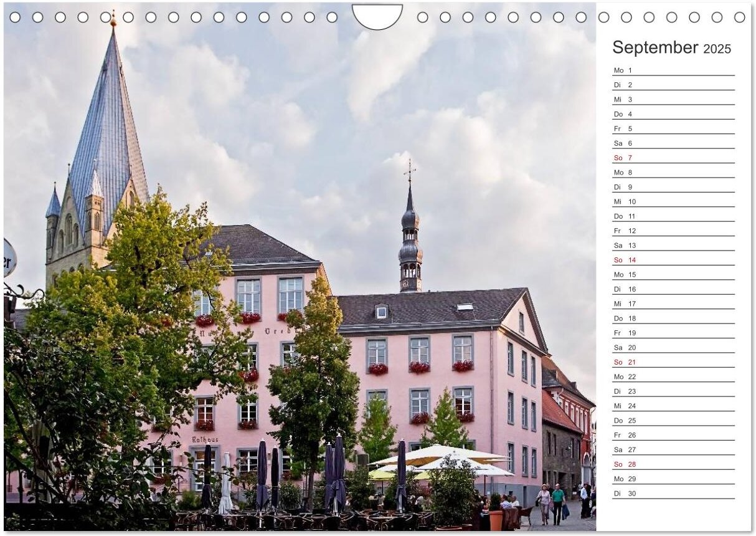Viewport: 756px width, 536px height.
Task: Pick the 'Di 9' day entry
Action: pos(673,187)
